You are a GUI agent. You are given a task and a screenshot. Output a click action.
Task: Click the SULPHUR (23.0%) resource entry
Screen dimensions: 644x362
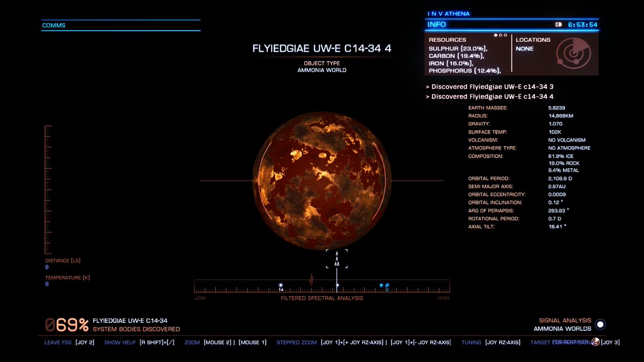457,48
